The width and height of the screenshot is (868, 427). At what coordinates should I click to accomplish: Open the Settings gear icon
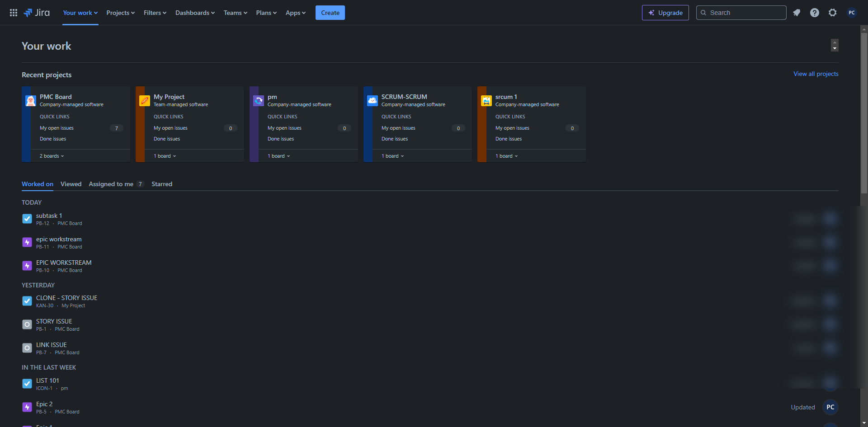pyautogui.click(x=832, y=13)
